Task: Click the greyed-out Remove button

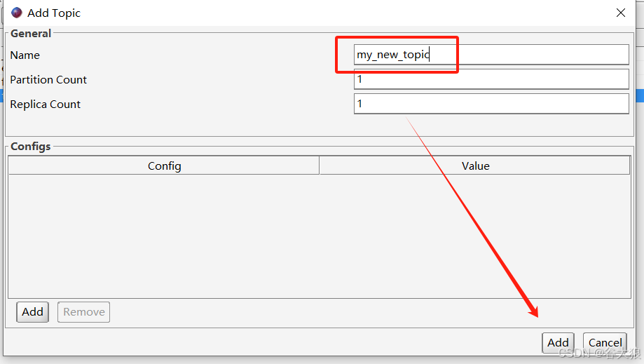Action: coord(83,312)
